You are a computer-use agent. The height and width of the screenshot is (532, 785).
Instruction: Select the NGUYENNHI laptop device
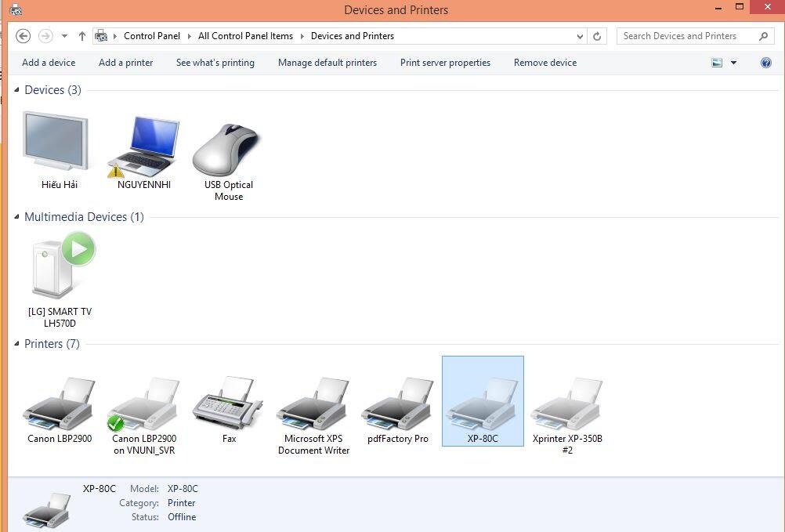click(143, 150)
